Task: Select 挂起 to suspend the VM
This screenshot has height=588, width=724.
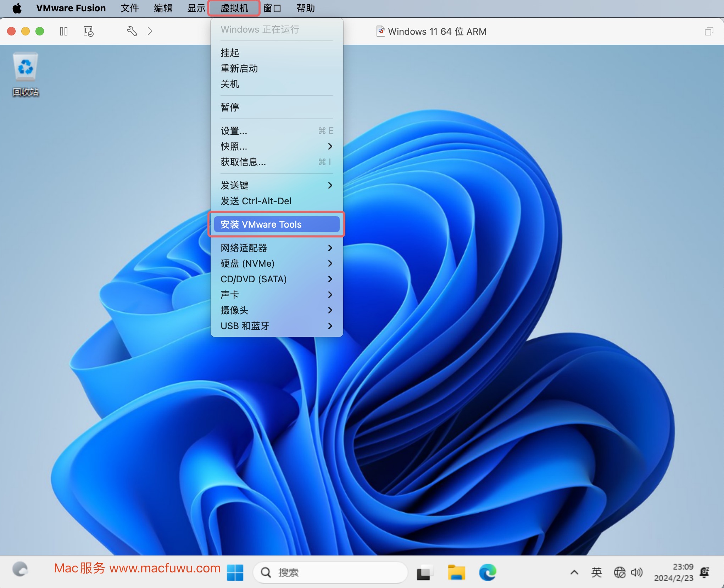Action: pyautogui.click(x=277, y=53)
